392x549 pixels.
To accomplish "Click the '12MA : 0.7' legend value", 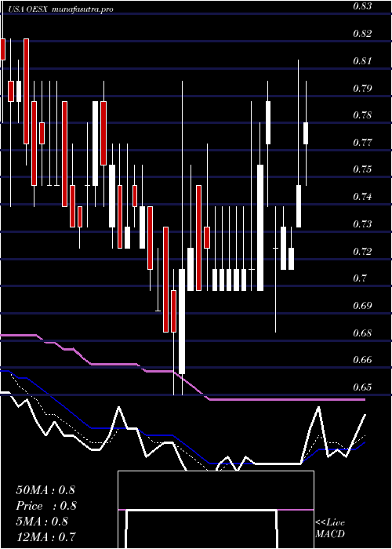I will (45, 536).
